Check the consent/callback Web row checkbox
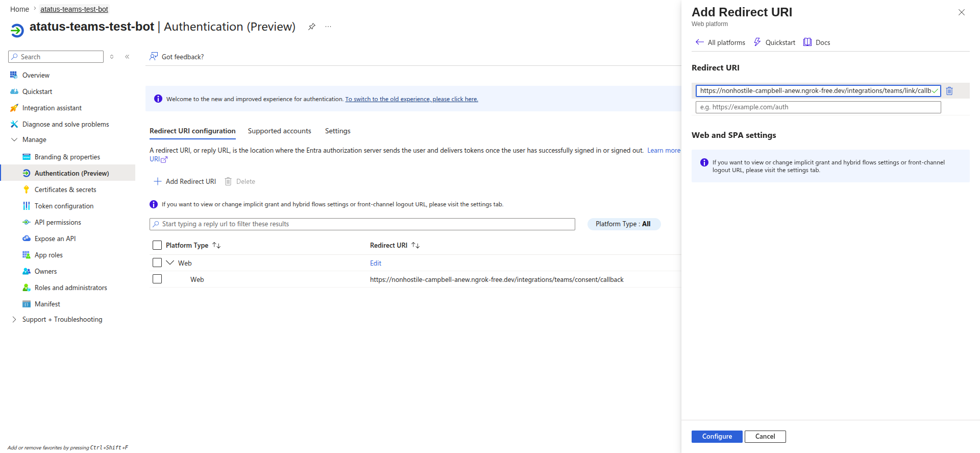980x453 pixels. tap(157, 279)
